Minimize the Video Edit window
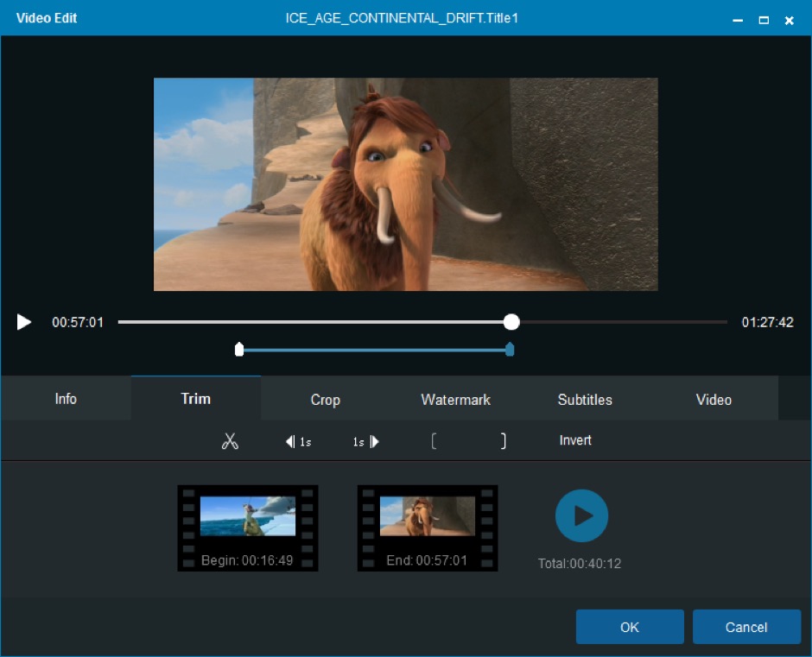 point(738,20)
